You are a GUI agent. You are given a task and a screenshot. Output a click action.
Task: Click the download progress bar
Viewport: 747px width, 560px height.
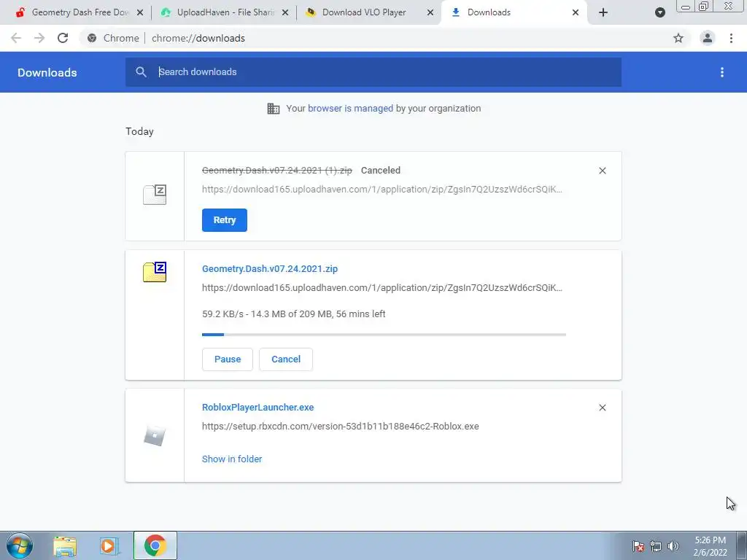pos(384,335)
